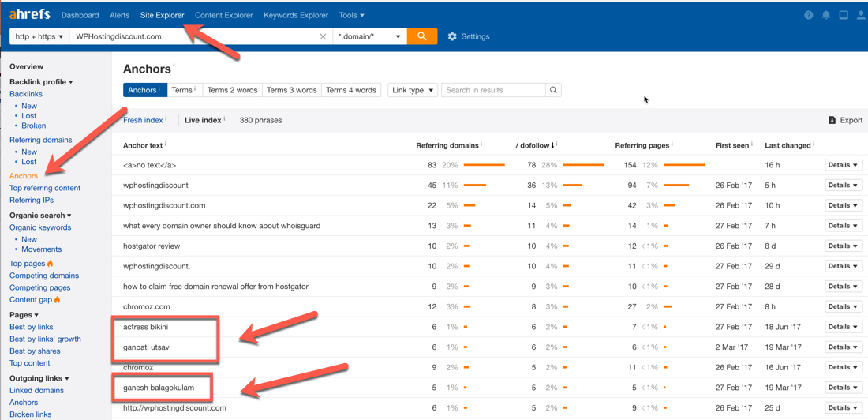Click the monitor icon in header
This screenshot has width=868, height=420.
pyautogui.click(x=843, y=16)
